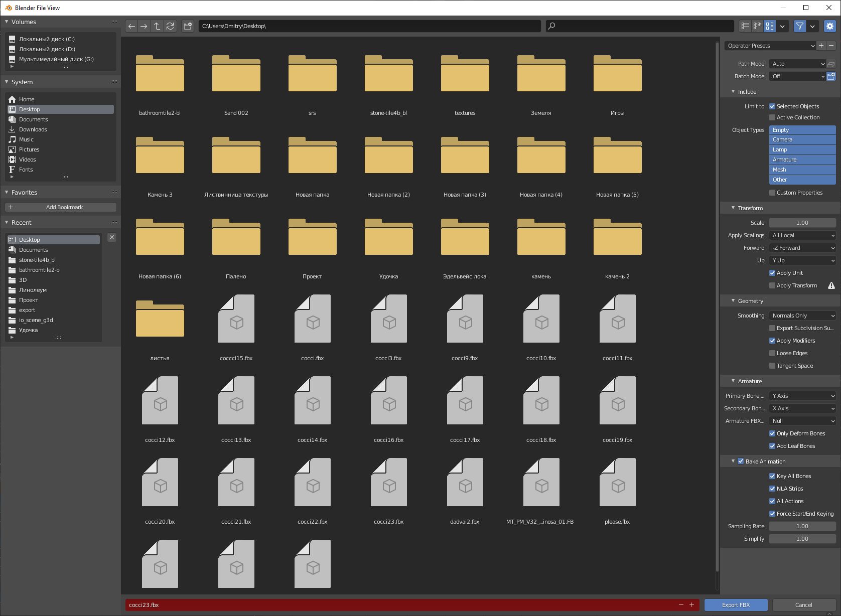Screen dimensions: 841x616
Task: Go up to parent directory
Action: [x=157, y=26]
